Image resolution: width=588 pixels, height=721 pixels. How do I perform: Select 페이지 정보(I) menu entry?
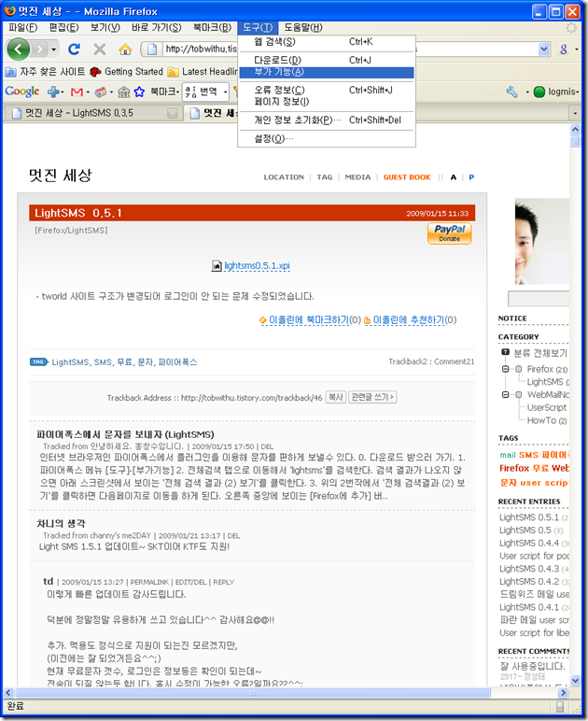[x=327, y=101]
